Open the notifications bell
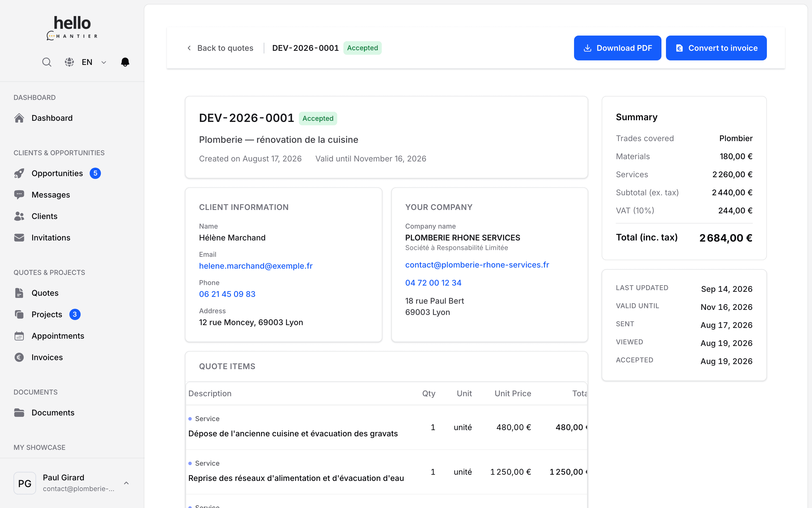This screenshot has height=508, width=812. pyautogui.click(x=125, y=62)
